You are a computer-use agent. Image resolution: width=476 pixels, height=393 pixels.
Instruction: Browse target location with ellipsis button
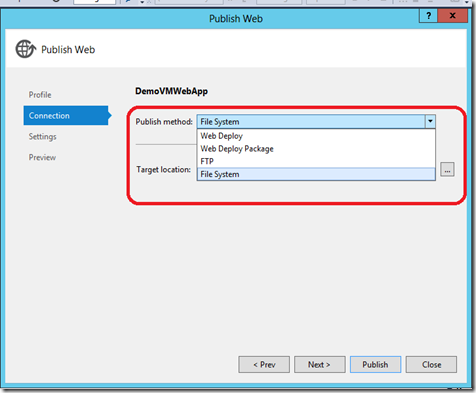coord(447,169)
